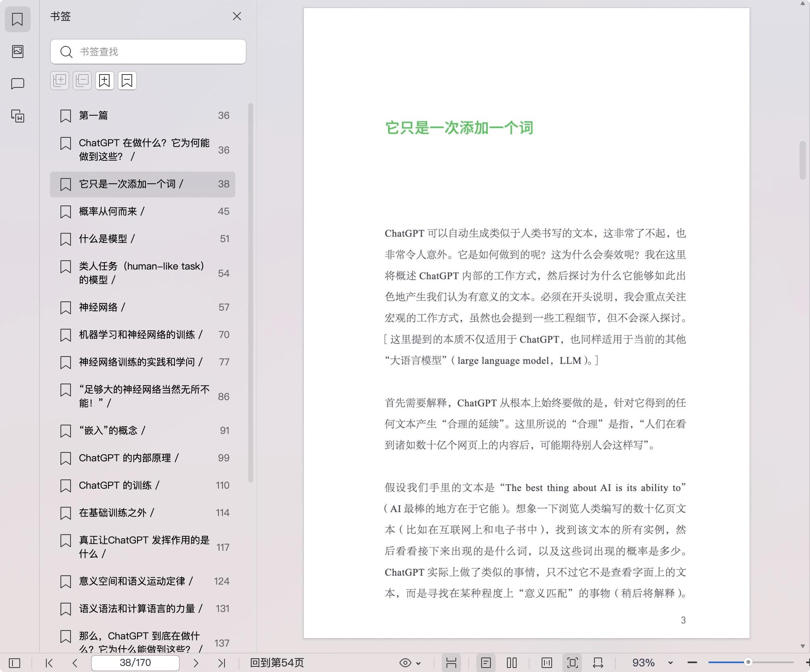Click bookmark icon beside 第一篇
Viewport: 810px width, 672px height.
coord(65,116)
